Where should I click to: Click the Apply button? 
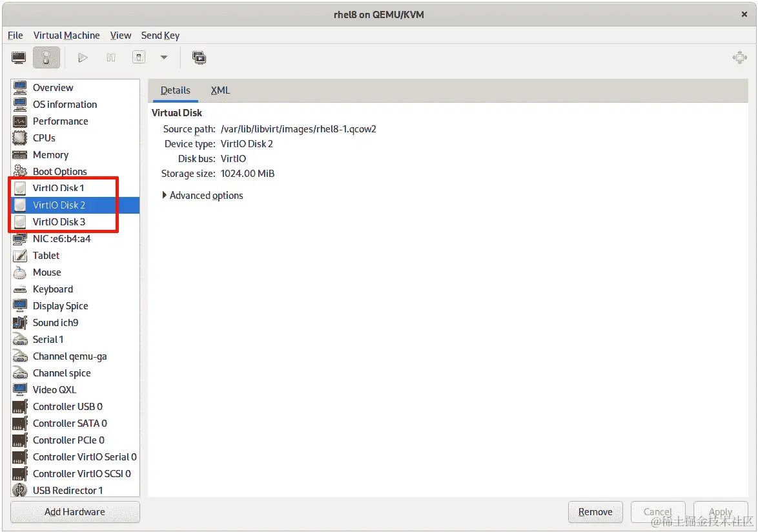pyautogui.click(x=721, y=512)
